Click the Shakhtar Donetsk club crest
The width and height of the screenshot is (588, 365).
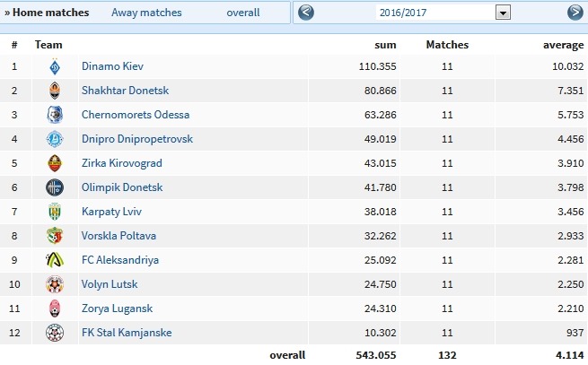[x=55, y=91]
